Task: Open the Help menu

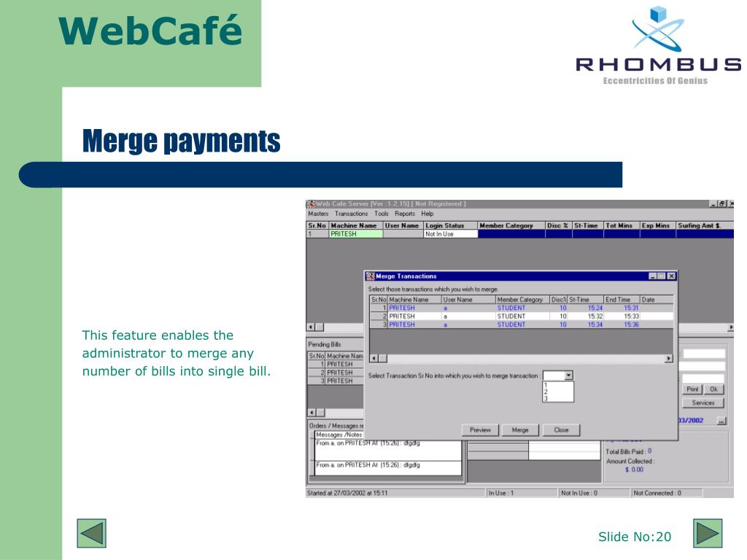Action: click(x=427, y=214)
